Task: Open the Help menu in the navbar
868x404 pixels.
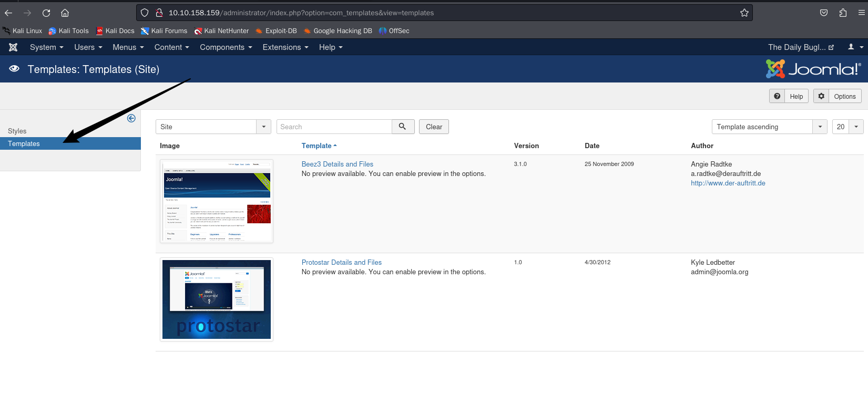Action: 331,47
